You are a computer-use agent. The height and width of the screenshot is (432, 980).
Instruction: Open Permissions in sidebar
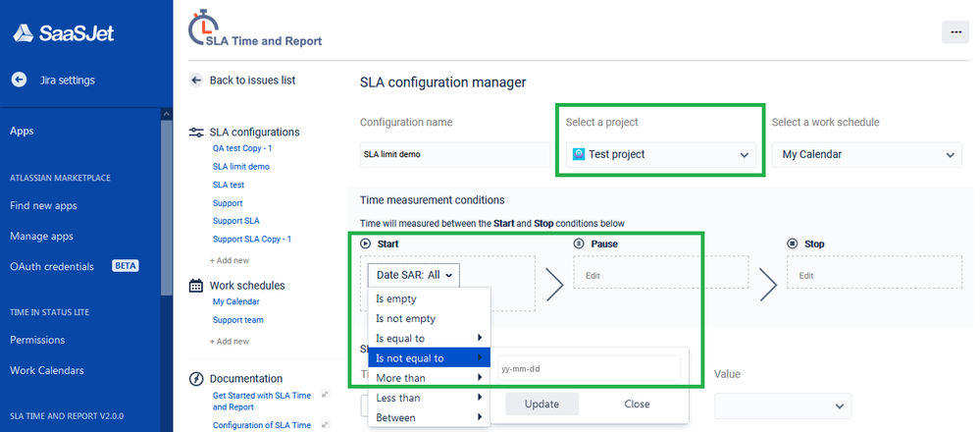[x=37, y=340]
